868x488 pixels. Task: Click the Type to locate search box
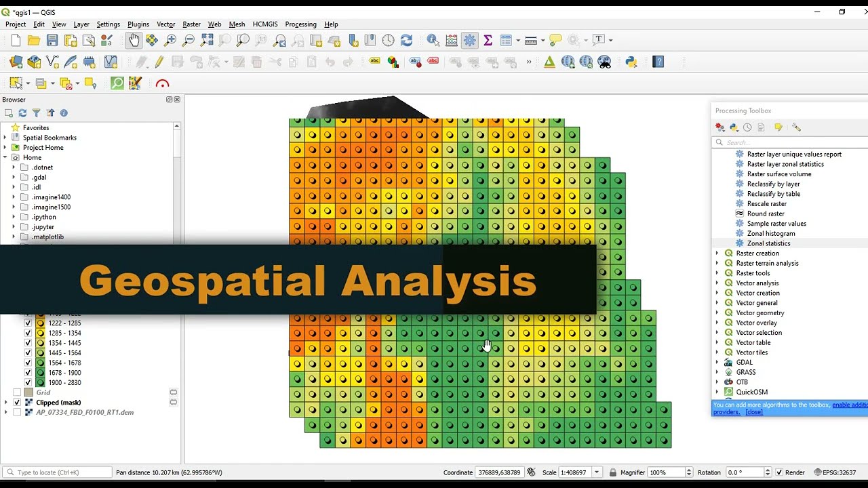coord(57,472)
